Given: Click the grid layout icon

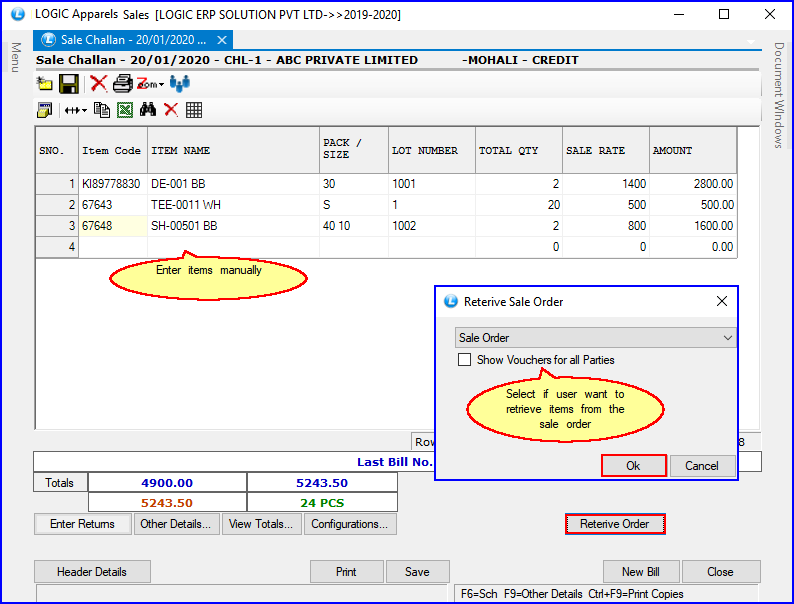Looking at the screenshot, I should click(194, 110).
